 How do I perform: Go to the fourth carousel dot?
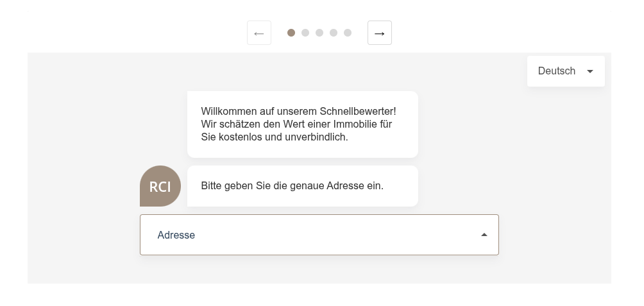click(x=334, y=33)
